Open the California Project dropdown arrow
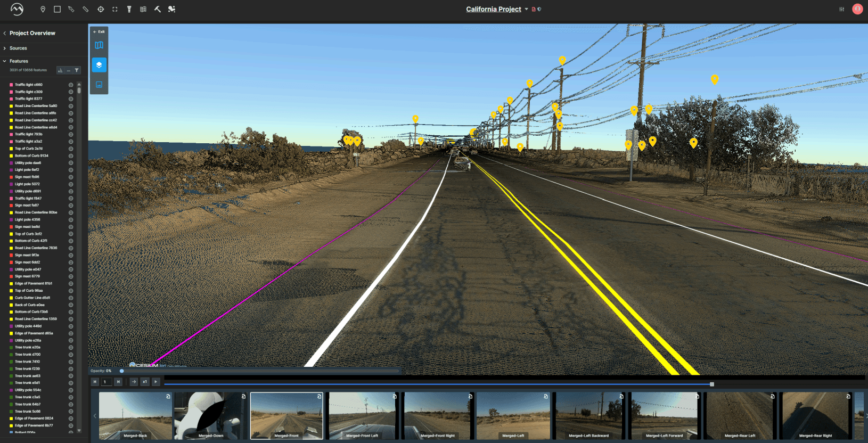 pyautogui.click(x=526, y=9)
